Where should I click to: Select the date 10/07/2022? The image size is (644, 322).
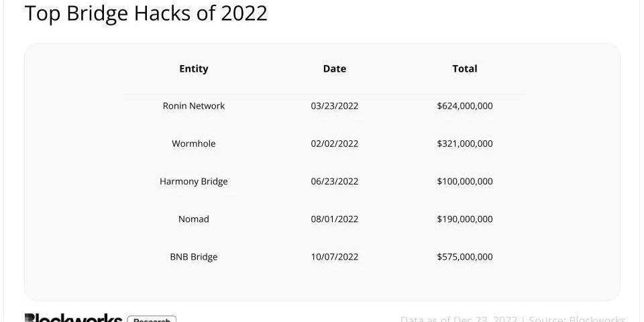(x=334, y=257)
